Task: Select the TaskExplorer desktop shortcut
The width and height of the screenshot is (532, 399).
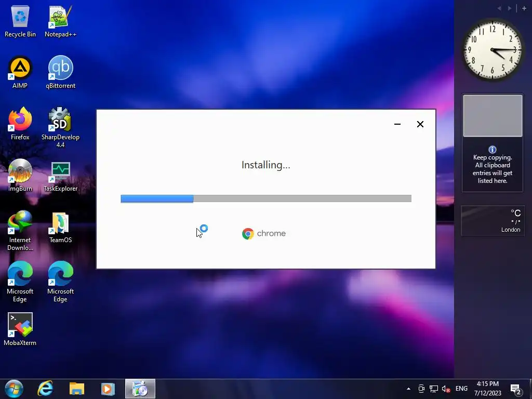Action: [60, 176]
